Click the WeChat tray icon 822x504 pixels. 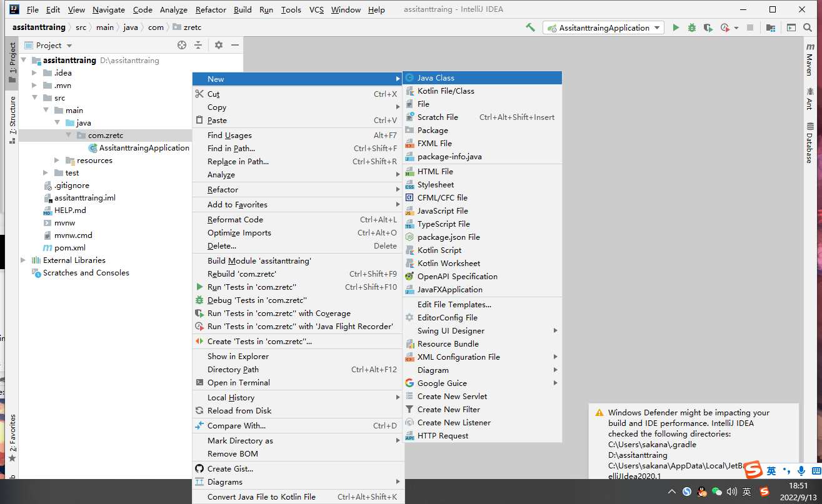[x=717, y=492]
